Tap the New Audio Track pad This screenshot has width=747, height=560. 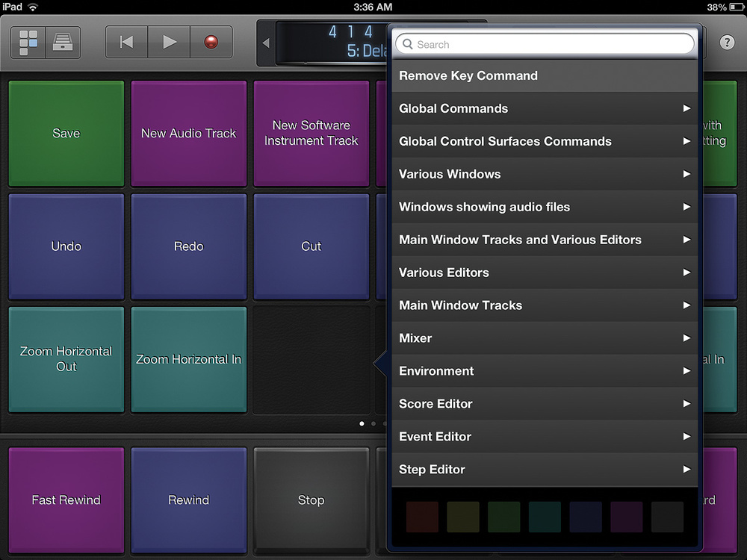[188, 134]
